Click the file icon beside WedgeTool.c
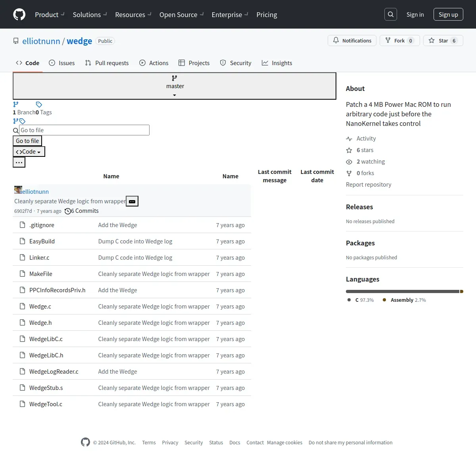 pyautogui.click(x=23, y=404)
